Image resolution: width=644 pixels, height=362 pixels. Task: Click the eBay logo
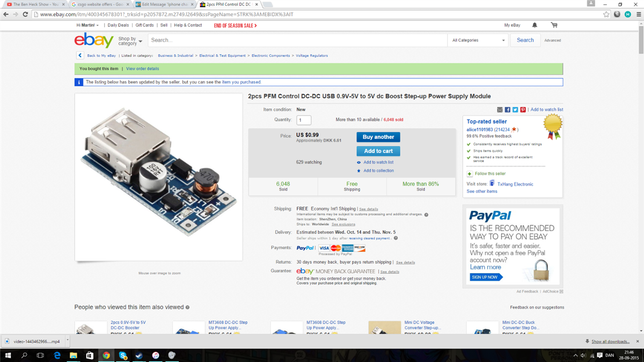coord(94,40)
